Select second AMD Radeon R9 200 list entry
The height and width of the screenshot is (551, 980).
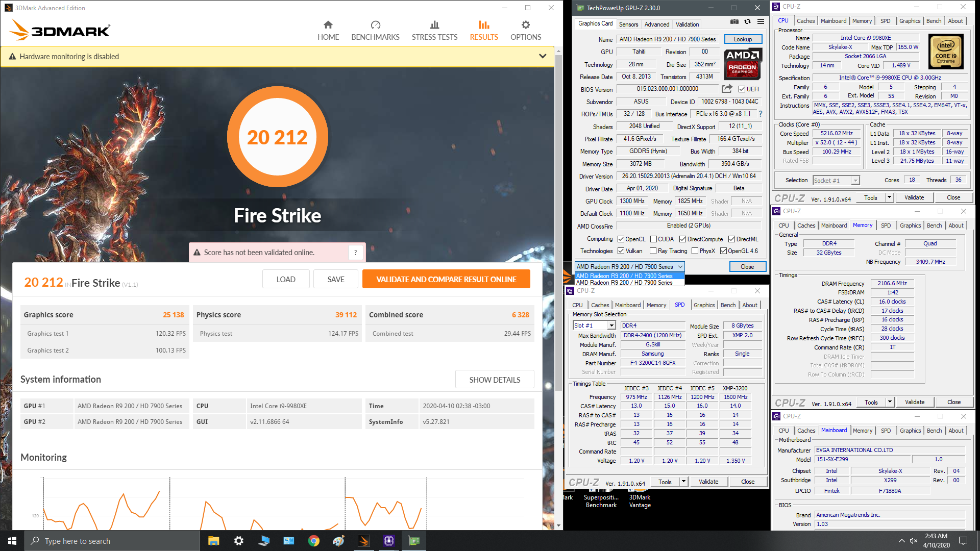pos(629,282)
